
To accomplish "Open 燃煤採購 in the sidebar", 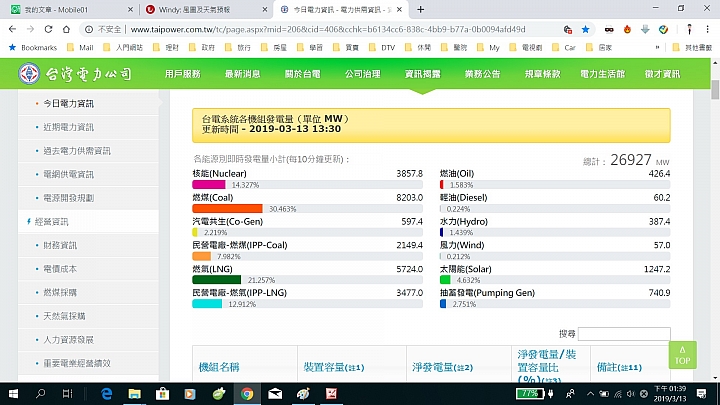I will point(60,292).
